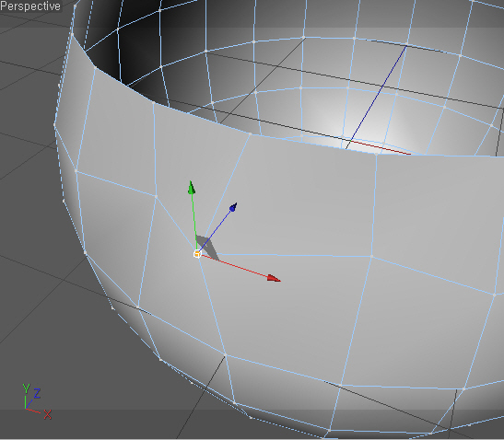Click the blue Z-axis arrow of the gizmo

[x=233, y=207]
